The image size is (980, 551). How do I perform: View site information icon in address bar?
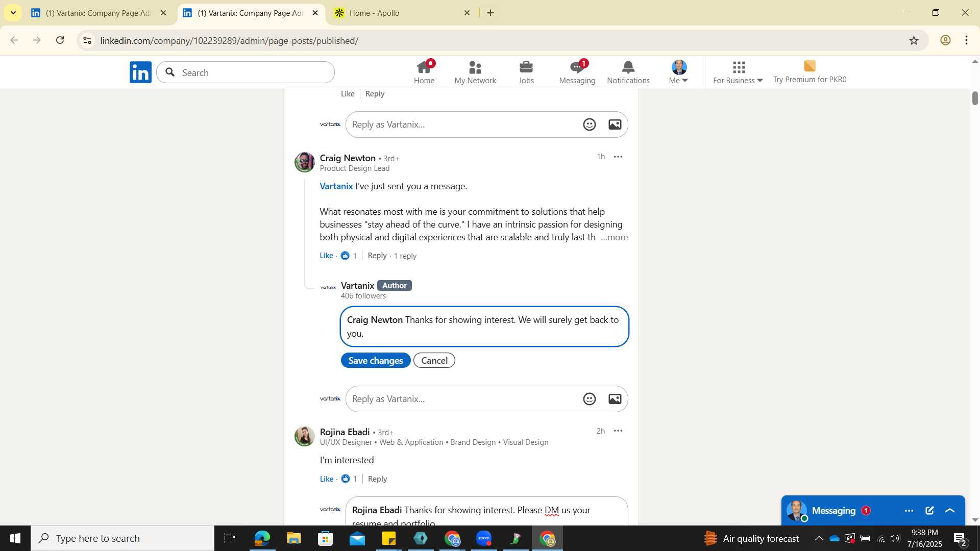[x=87, y=40]
